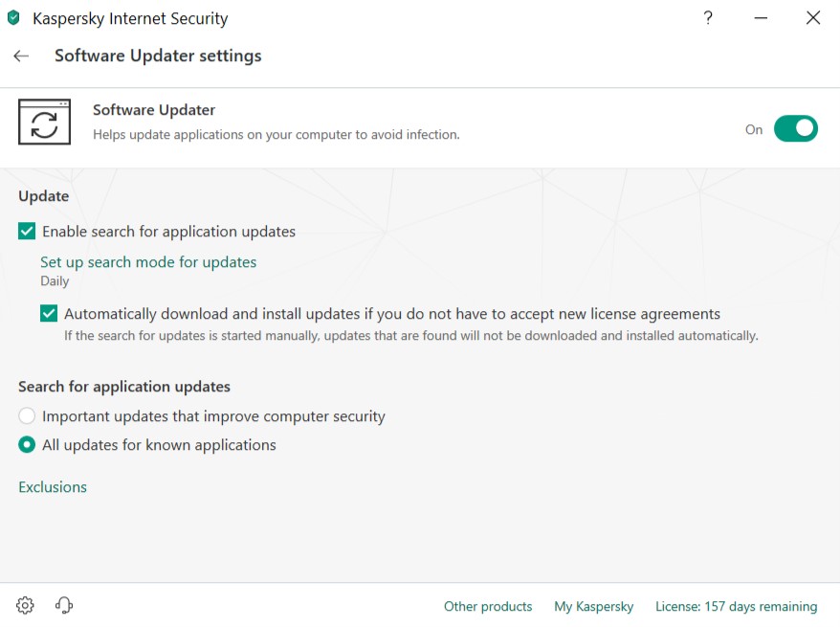Open the Exclusions link

click(x=53, y=487)
